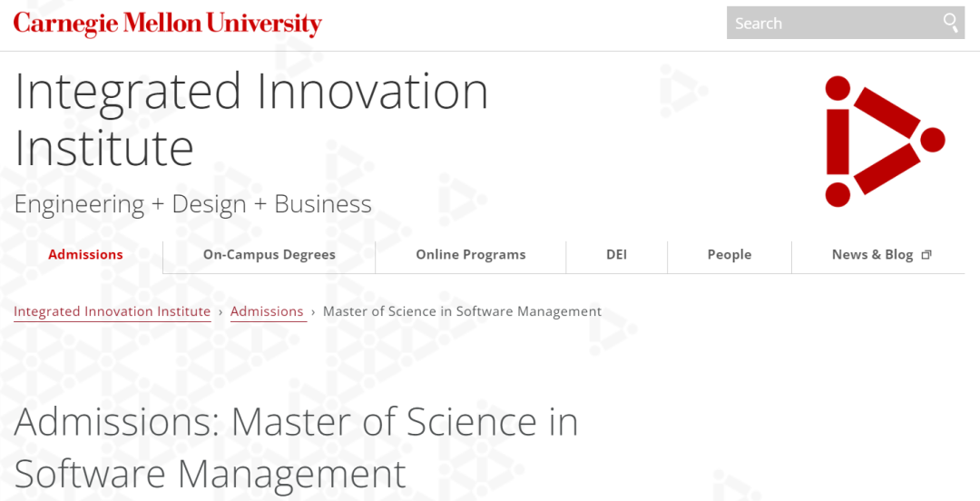This screenshot has width=980, height=501.
Task: Click the large Integrated Innovation Institute title
Action: point(251,118)
